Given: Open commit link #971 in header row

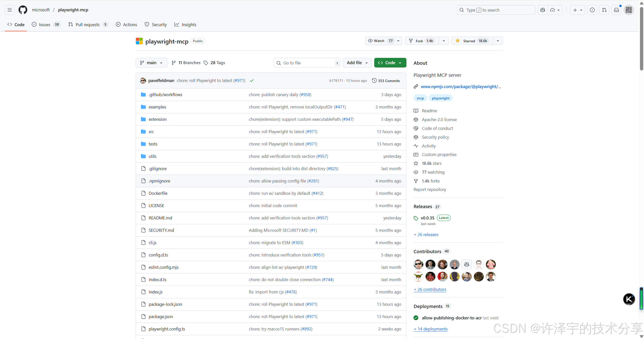Looking at the screenshot, I should pos(239,81).
